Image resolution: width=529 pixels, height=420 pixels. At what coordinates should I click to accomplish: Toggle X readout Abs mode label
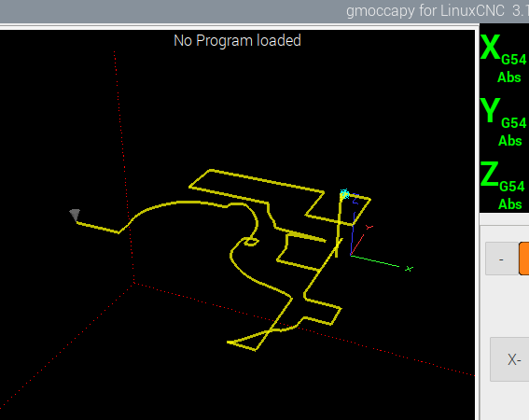pos(509,77)
